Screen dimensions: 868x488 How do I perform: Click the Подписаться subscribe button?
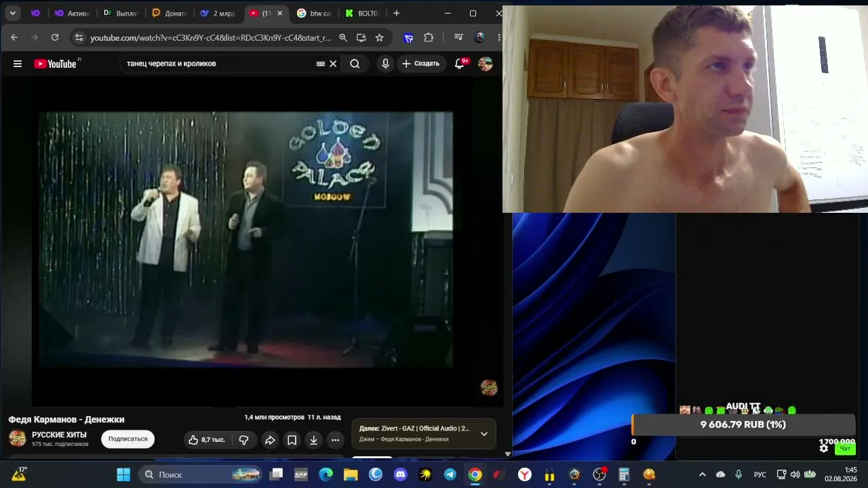[x=128, y=439]
